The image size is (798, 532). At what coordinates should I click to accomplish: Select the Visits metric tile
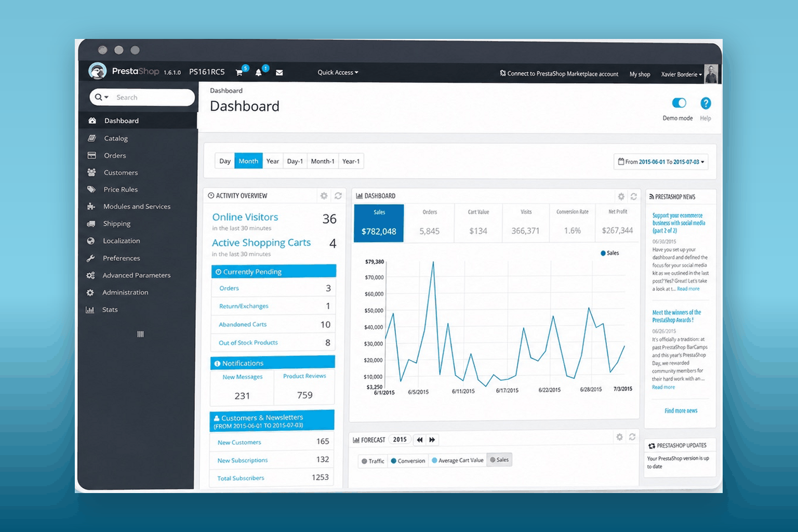[x=526, y=223]
